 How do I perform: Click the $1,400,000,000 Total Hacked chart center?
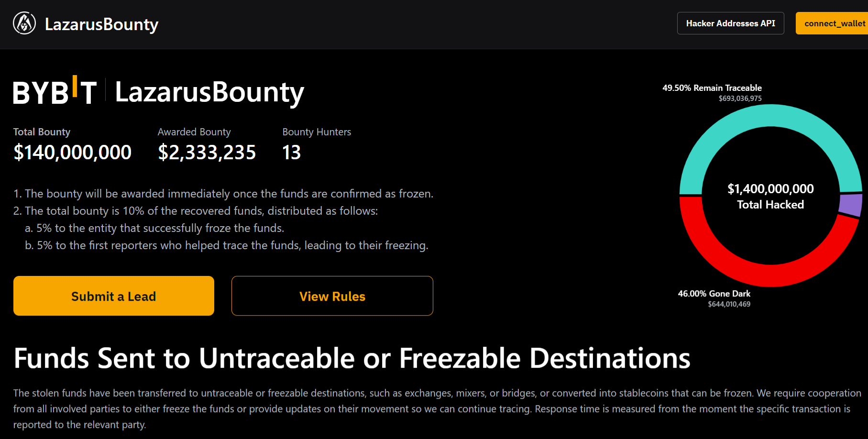pos(770,196)
